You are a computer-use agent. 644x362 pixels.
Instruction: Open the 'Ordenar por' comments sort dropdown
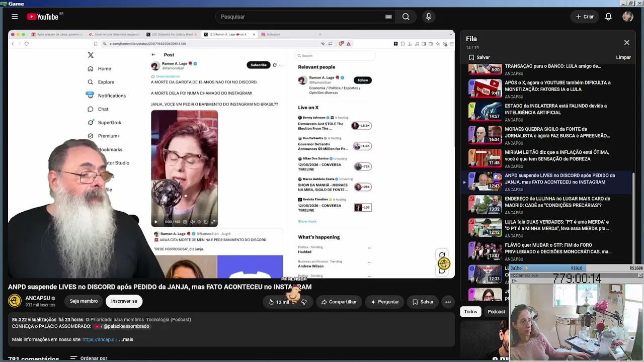89,358
